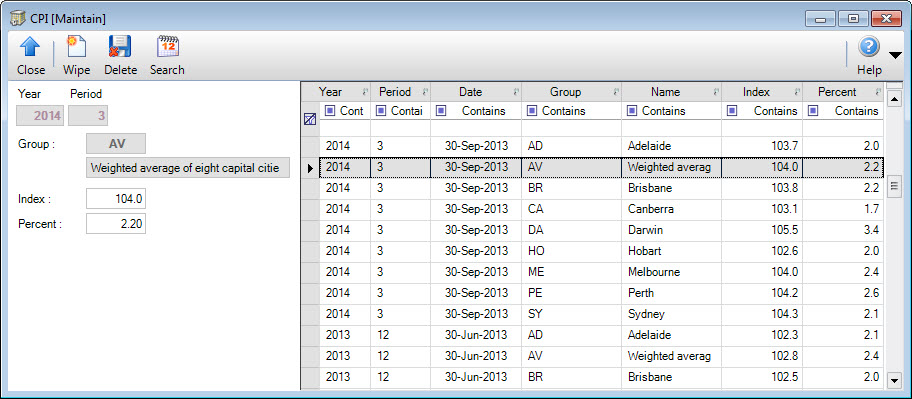Image resolution: width=912 pixels, height=399 pixels.
Task: Click the Percent input field
Action: pos(116,224)
